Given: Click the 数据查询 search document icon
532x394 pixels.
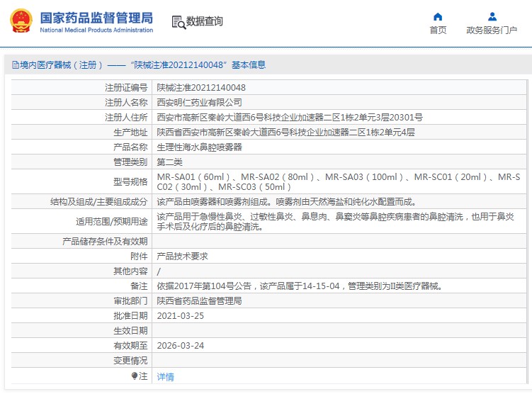Looking at the screenshot, I should (x=179, y=22).
